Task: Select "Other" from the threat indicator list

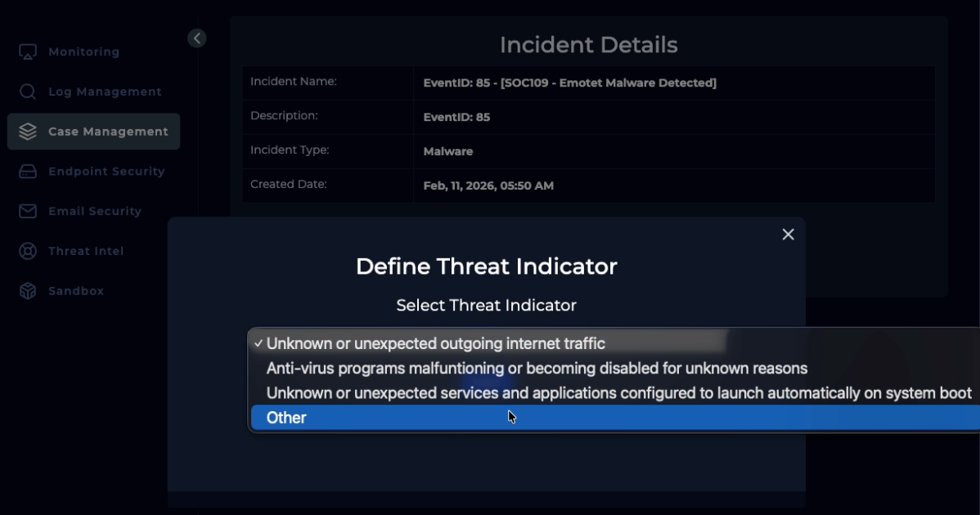Action: point(286,418)
